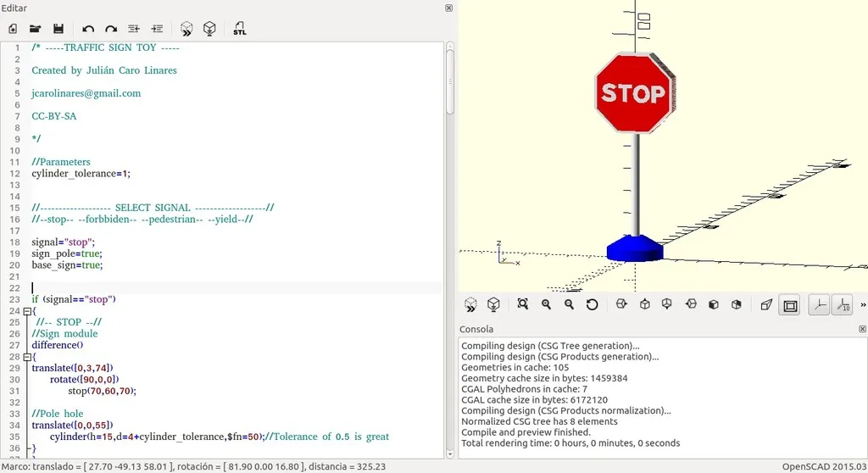Image resolution: width=868 pixels, height=473 pixels.
Task: Click the STOP sign model in viewport
Action: coord(634,93)
